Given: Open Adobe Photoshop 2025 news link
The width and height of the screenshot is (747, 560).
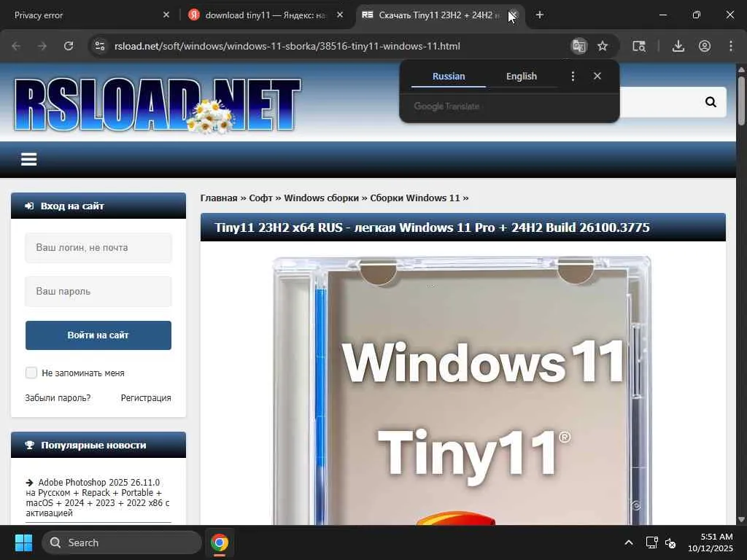Looking at the screenshot, I should click(98, 497).
